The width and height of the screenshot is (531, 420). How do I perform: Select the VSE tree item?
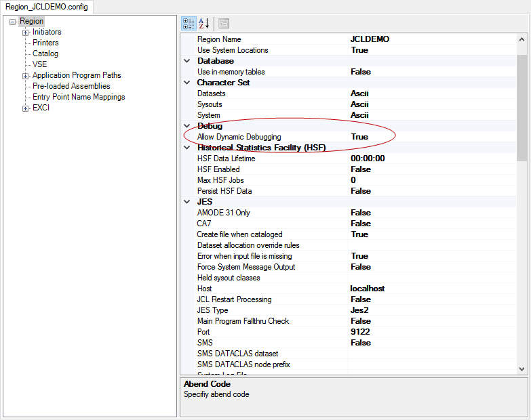click(x=39, y=64)
